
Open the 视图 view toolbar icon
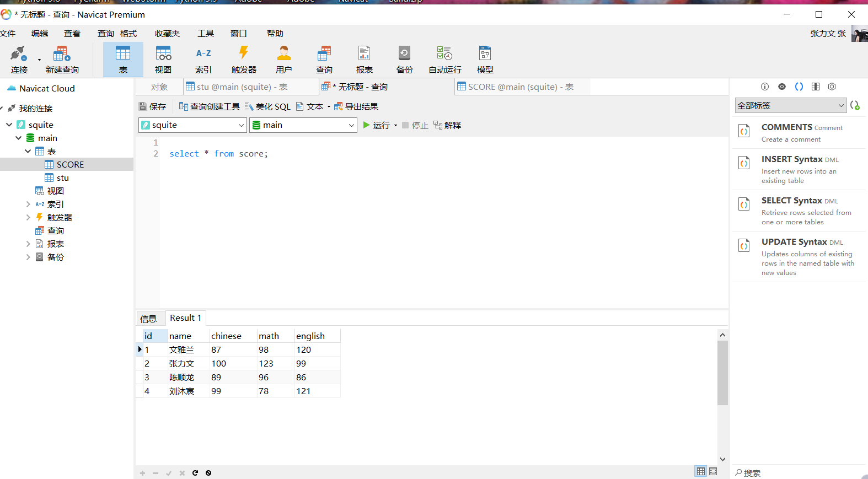(x=163, y=60)
